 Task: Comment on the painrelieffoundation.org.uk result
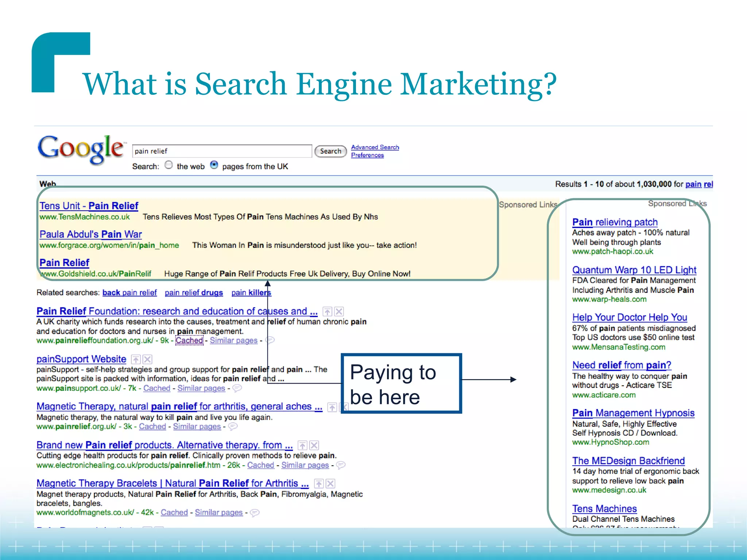[x=270, y=341]
